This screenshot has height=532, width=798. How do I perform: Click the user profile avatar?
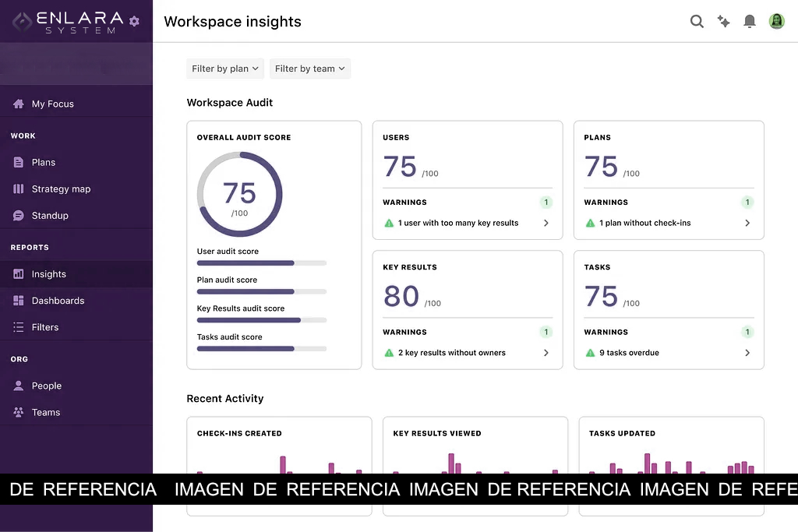(x=776, y=22)
